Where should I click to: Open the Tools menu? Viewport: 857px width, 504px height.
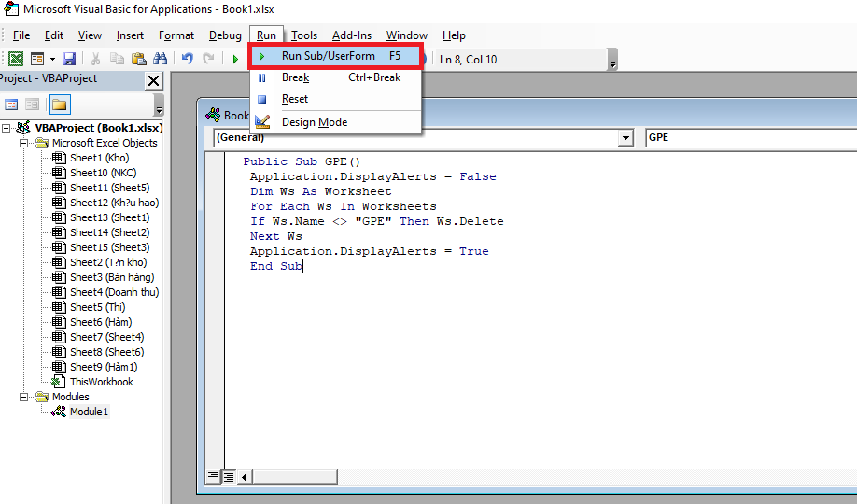[x=304, y=35]
